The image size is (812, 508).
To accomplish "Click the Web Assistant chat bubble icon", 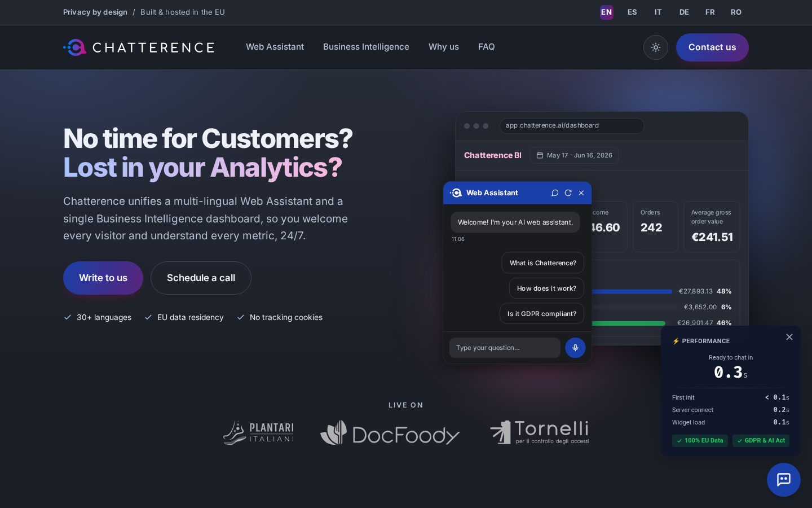I will [x=555, y=193].
